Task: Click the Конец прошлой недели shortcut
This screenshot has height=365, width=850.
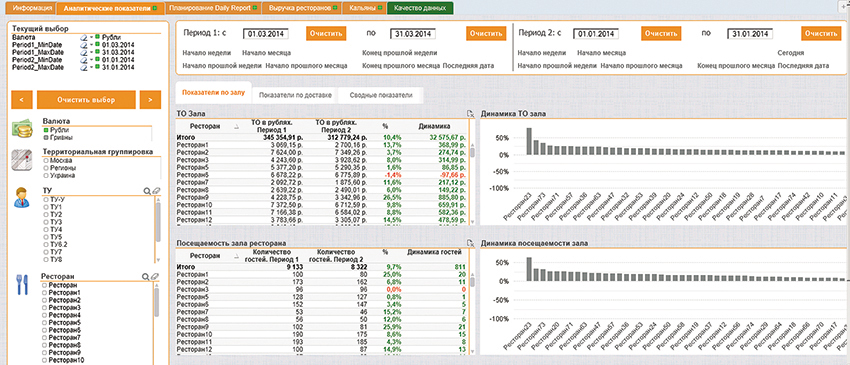Action: click(400, 53)
